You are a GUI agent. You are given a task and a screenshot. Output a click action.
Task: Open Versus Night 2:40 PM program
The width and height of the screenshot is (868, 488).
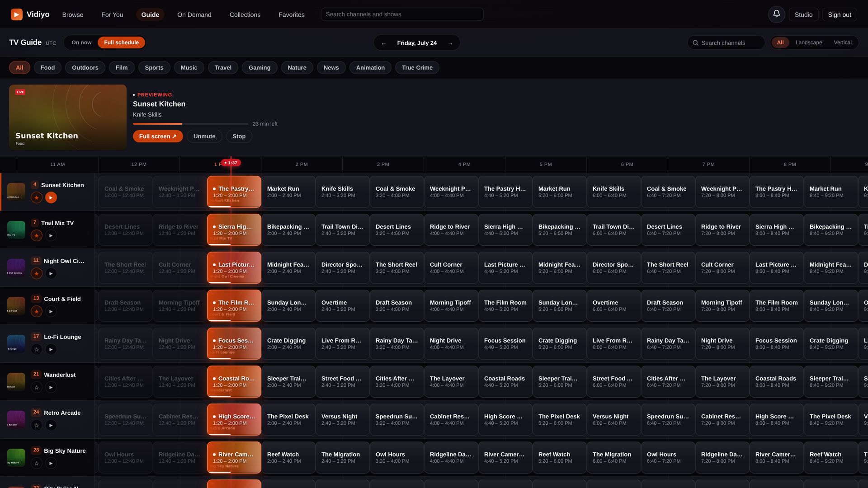(x=342, y=419)
